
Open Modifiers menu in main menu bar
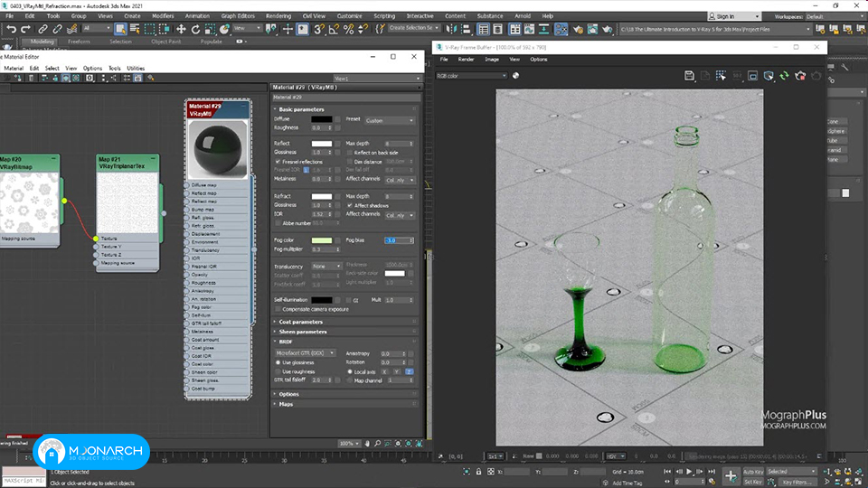click(x=163, y=16)
